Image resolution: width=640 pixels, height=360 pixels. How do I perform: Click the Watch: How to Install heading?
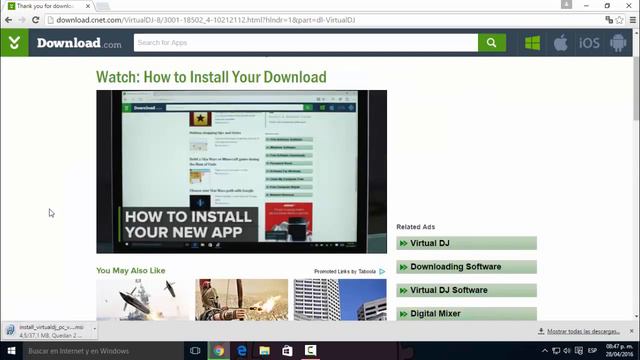point(211,77)
